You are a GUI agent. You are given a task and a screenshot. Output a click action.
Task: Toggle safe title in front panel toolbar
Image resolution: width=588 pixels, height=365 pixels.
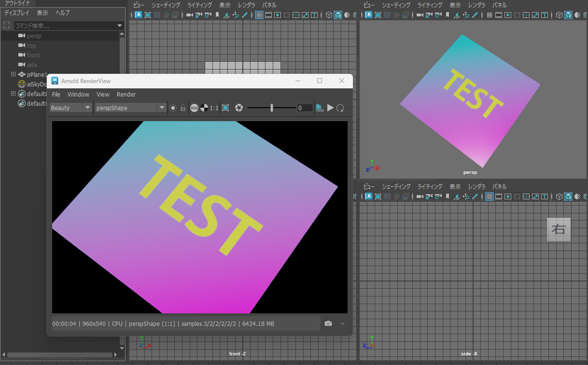click(314, 15)
